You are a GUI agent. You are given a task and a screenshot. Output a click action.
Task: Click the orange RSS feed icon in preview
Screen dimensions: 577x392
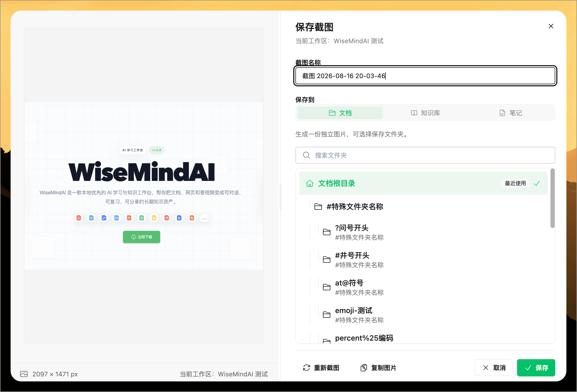pyautogui.click(x=192, y=218)
